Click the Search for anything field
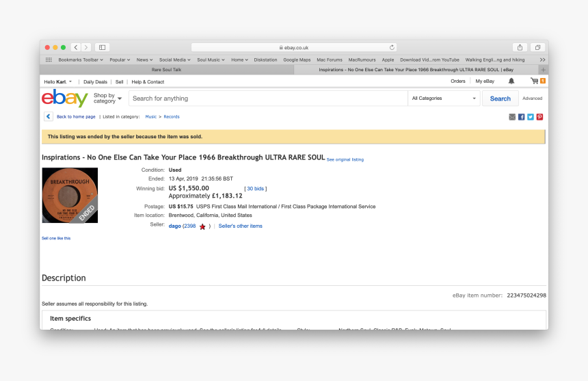This screenshot has width=588, height=381. (x=268, y=98)
